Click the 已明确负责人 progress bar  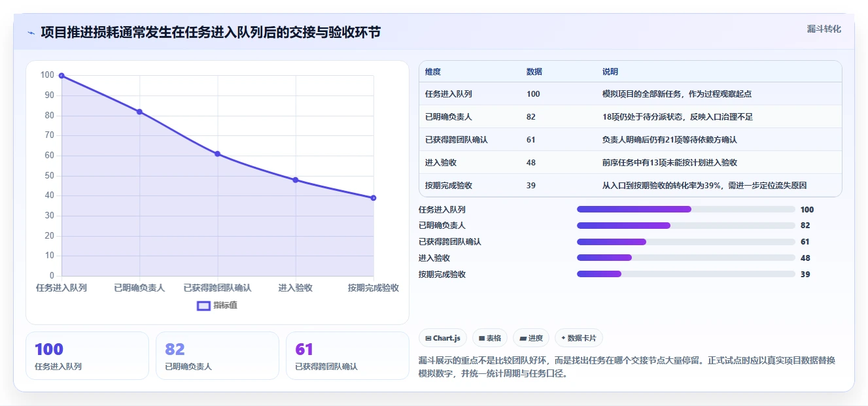coord(686,226)
